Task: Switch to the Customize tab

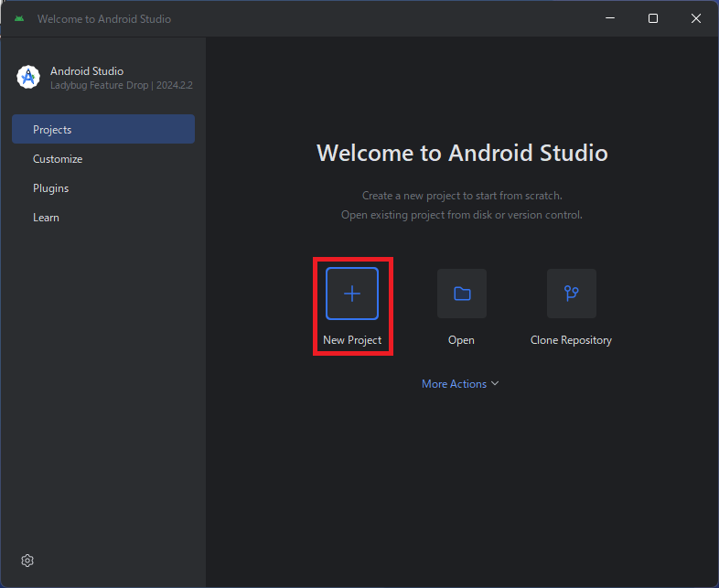Action: [58, 159]
